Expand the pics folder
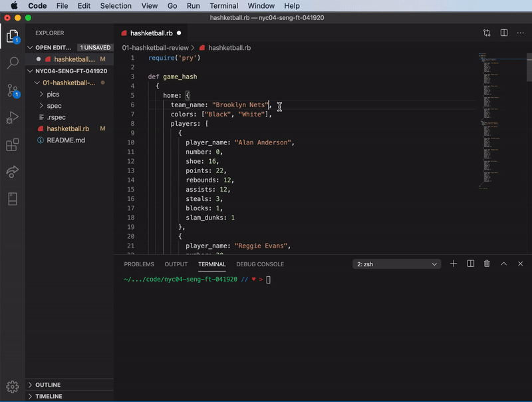The image size is (532, 402). (41, 94)
